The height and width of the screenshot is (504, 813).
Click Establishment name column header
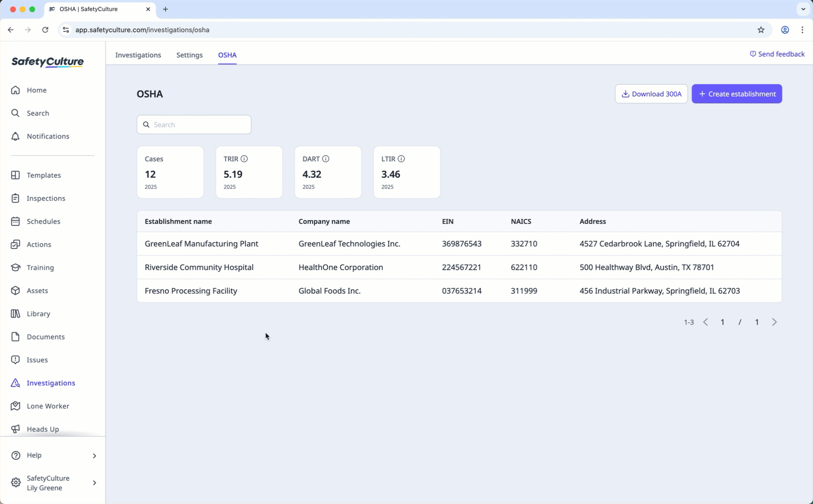pos(178,221)
